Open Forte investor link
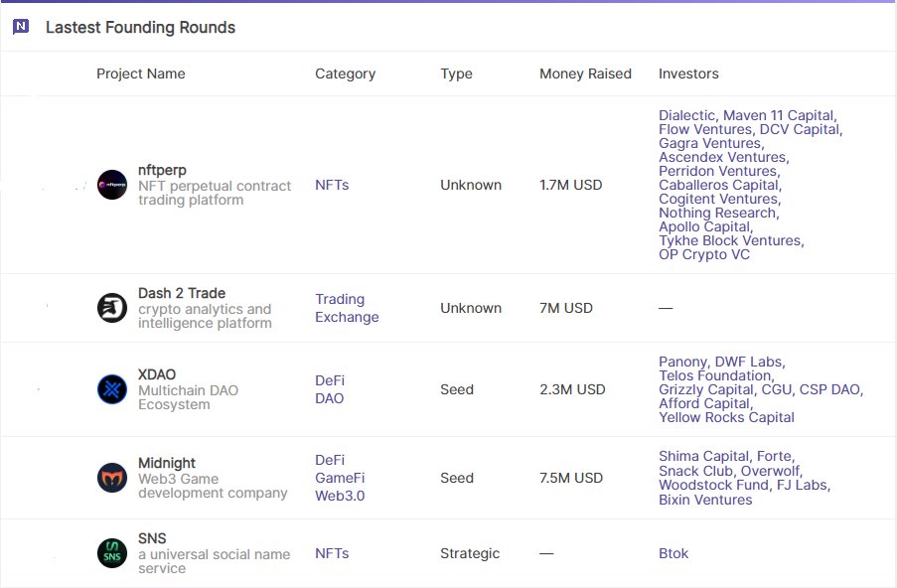Viewport: 897px width, 588px height. point(775,456)
